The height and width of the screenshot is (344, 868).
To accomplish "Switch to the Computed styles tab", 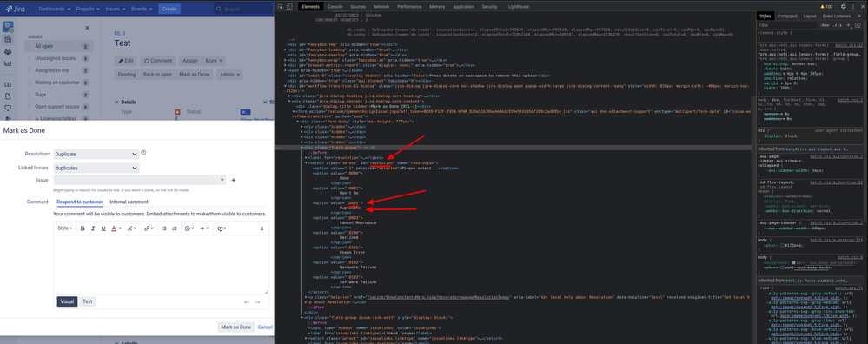I will click(787, 16).
